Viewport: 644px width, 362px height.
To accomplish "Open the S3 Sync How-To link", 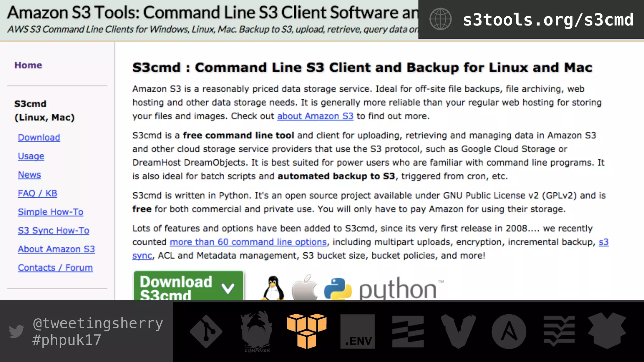I will coord(53,230).
